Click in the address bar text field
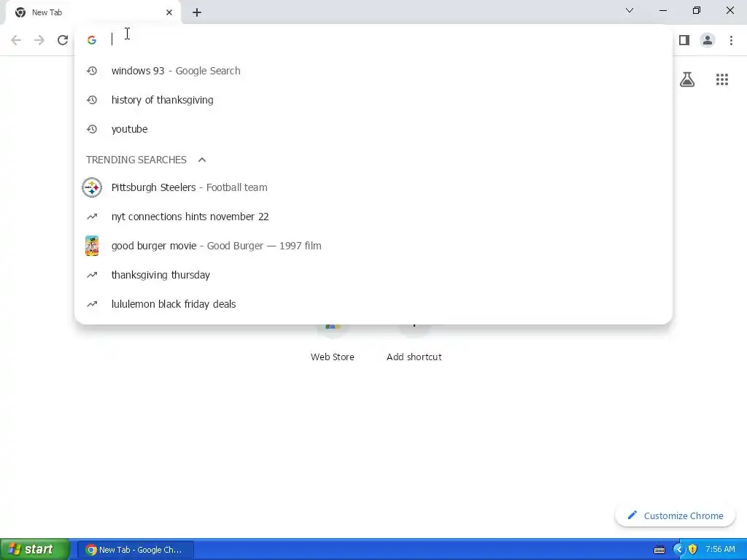This screenshot has height=560, width=747. (x=388, y=40)
